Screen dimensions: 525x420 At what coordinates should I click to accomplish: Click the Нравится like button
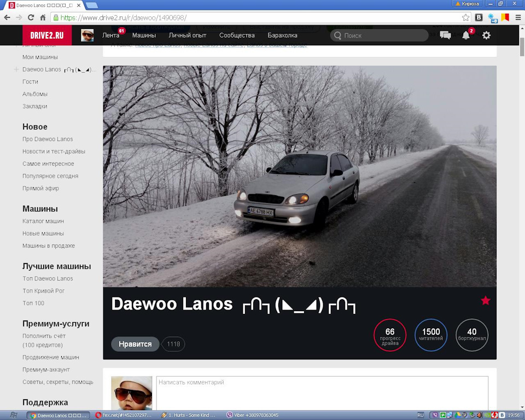pos(135,344)
